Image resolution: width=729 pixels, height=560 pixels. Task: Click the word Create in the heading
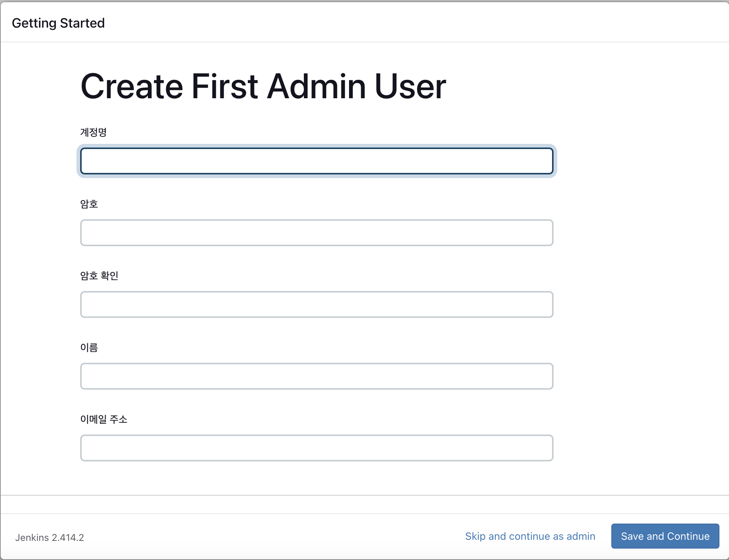coord(132,87)
